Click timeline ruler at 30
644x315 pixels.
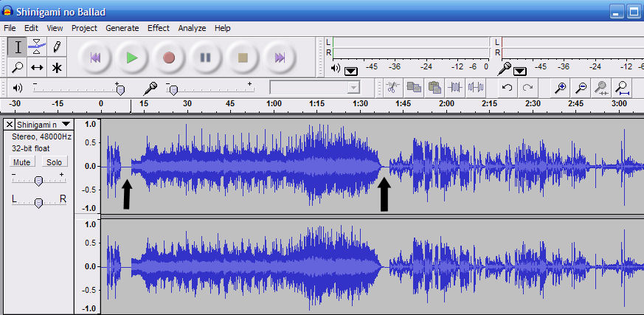tap(187, 103)
